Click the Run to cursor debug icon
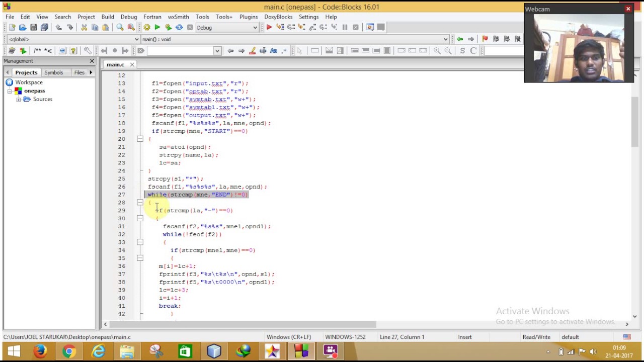 [280, 28]
